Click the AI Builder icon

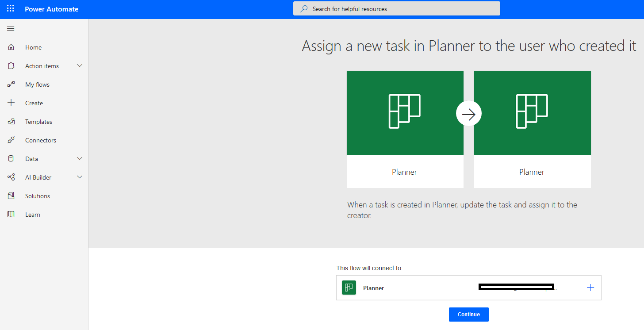tap(11, 177)
